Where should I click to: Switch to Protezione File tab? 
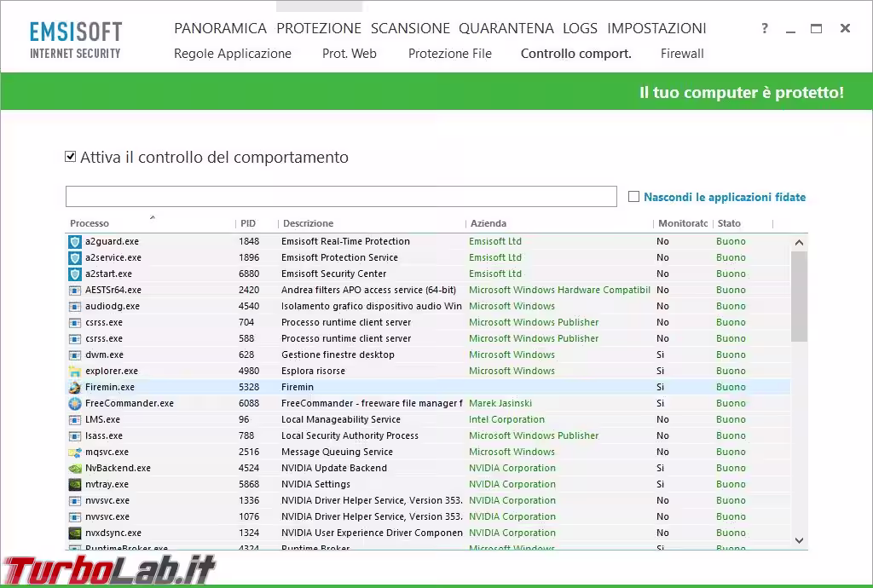click(x=450, y=54)
